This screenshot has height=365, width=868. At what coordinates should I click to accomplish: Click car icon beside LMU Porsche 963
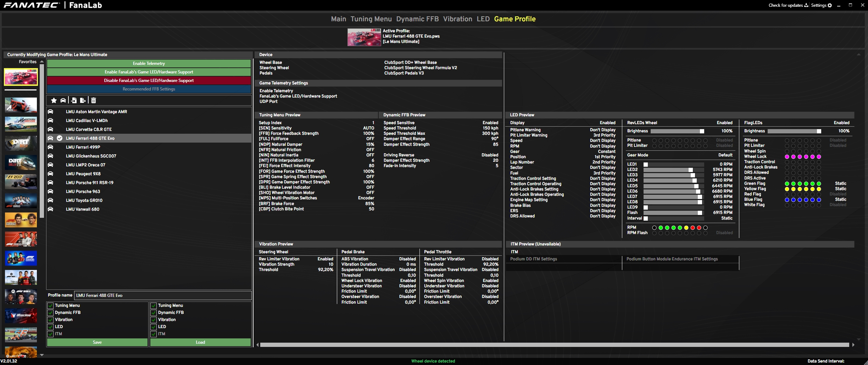(51, 192)
